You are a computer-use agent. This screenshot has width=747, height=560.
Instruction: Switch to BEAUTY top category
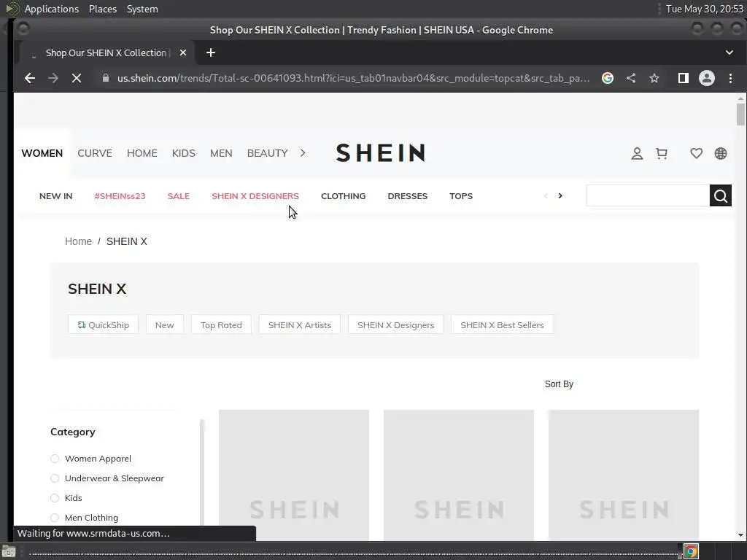pyautogui.click(x=267, y=153)
